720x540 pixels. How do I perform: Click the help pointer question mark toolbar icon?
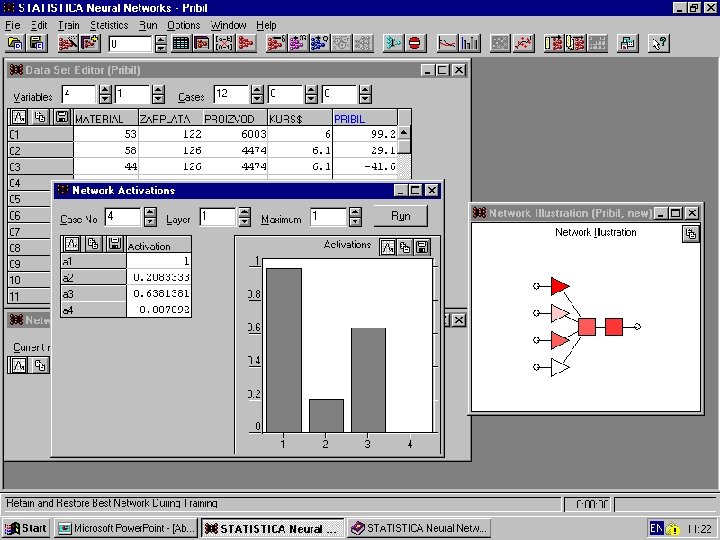pyautogui.click(x=659, y=44)
